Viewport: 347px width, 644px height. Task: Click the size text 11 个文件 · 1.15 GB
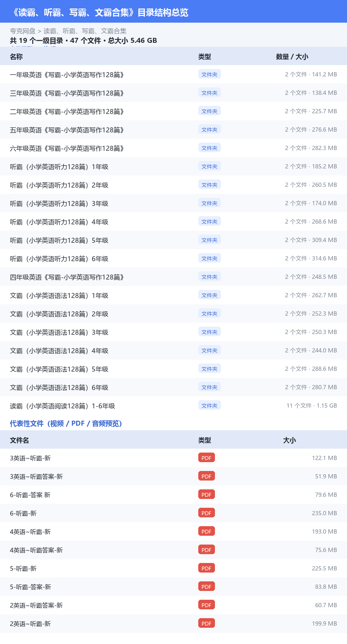click(x=312, y=406)
